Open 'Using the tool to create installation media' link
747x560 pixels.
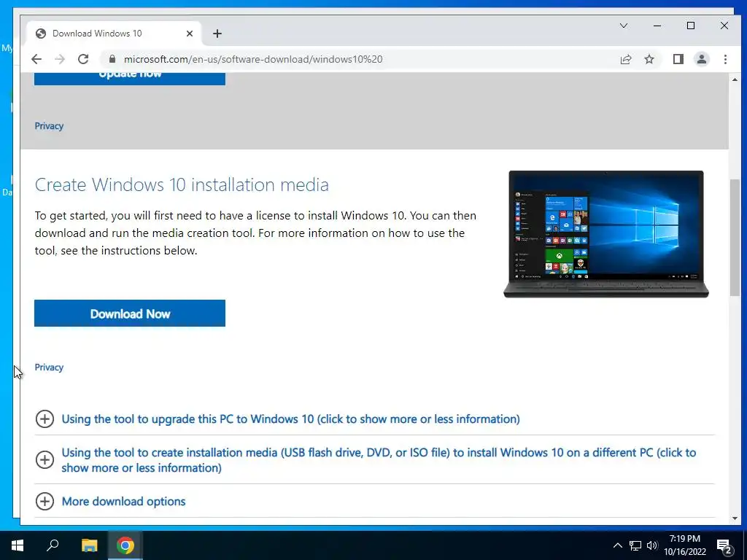coord(379,460)
